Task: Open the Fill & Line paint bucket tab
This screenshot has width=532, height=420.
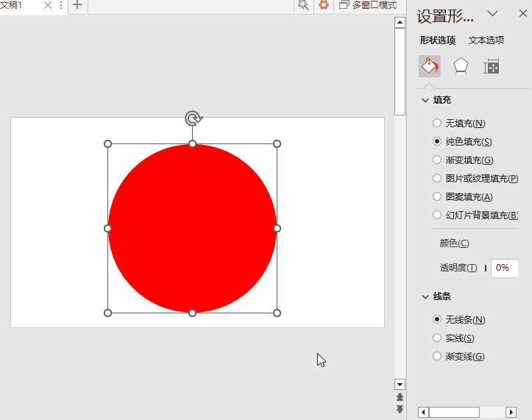Action: 430,66
